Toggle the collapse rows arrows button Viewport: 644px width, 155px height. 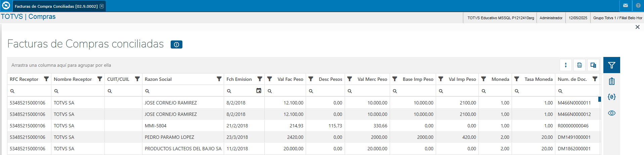(x=566, y=65)
